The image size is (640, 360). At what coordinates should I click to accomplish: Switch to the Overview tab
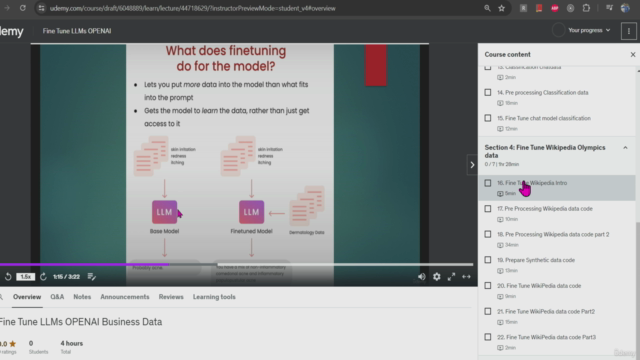(27, 297)
